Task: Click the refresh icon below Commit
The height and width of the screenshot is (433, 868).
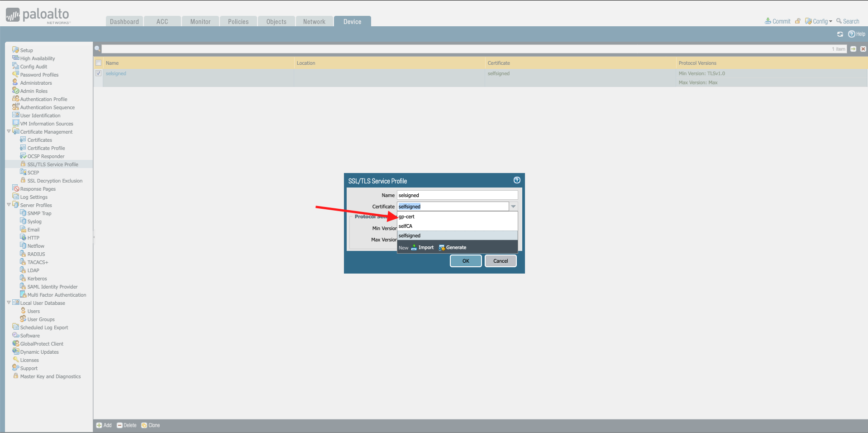Action: click(x=840, y=34)
